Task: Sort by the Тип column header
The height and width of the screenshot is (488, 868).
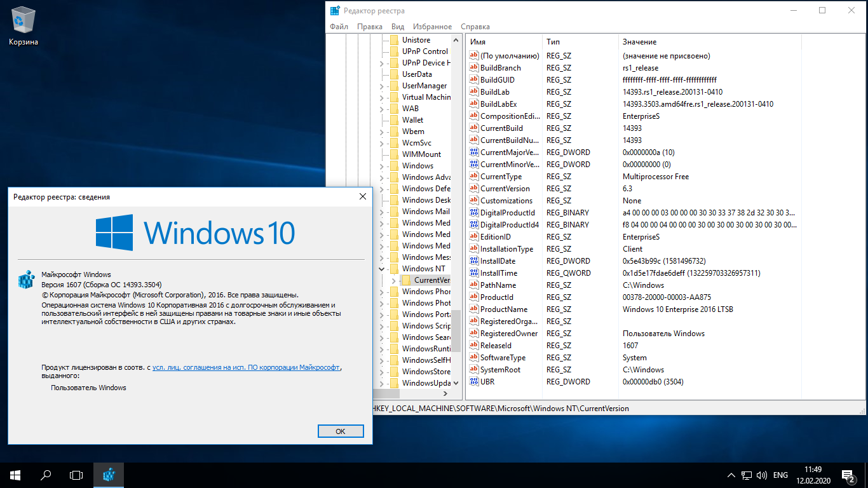Action: tap(580, 42)
